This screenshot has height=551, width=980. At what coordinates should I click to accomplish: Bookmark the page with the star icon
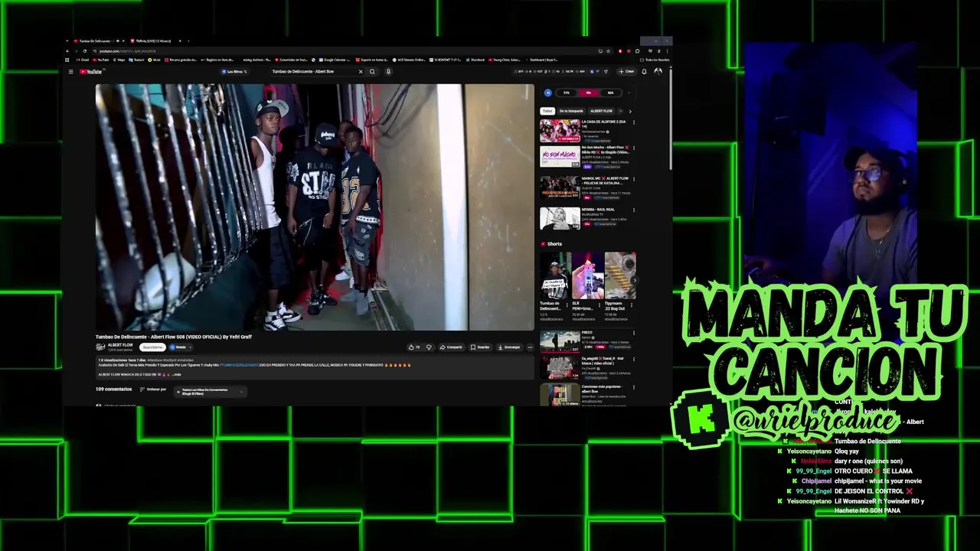click(608, 51)
